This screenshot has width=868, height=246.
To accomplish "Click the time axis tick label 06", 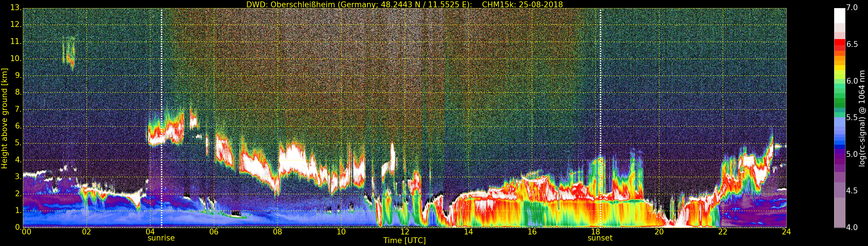I will tap(214, 232).
